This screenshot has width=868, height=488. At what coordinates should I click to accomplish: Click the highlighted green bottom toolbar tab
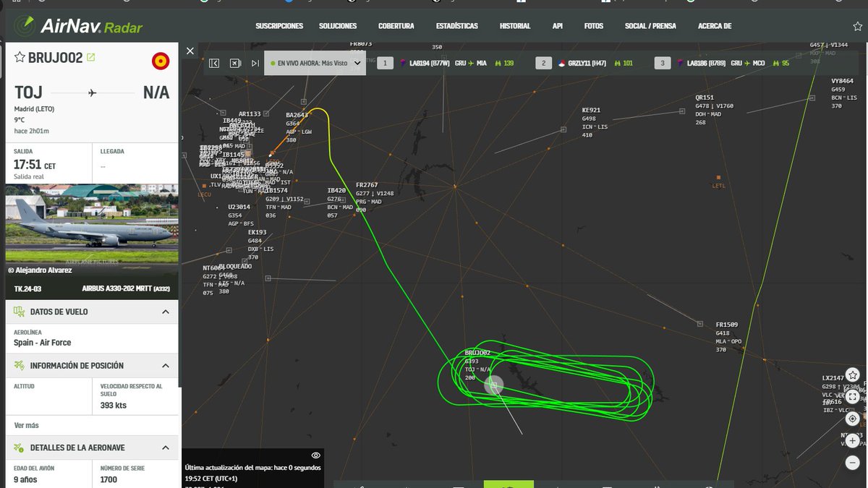coord(509,484)
